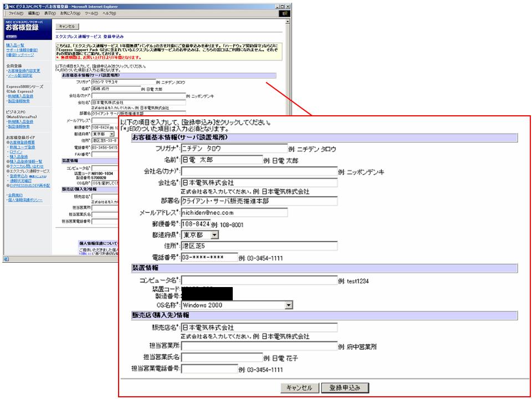Click the page icon in the browser status bar

coord(6,259)
